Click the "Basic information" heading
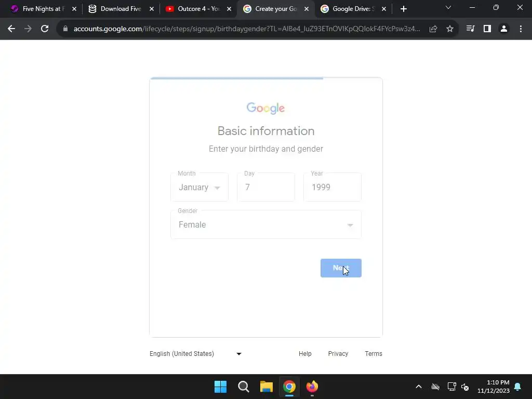Image resolution: width=532 pixels, height=399 pixels. point(266,131)
